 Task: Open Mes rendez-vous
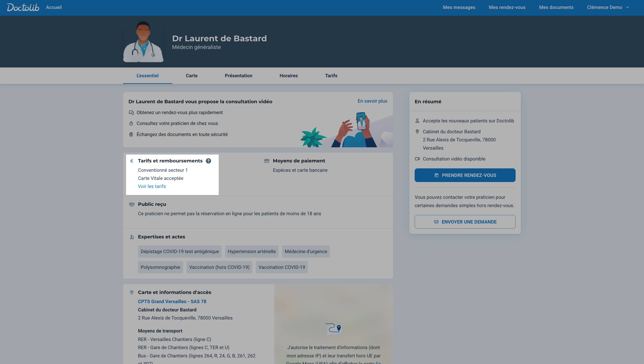(507, 7)
